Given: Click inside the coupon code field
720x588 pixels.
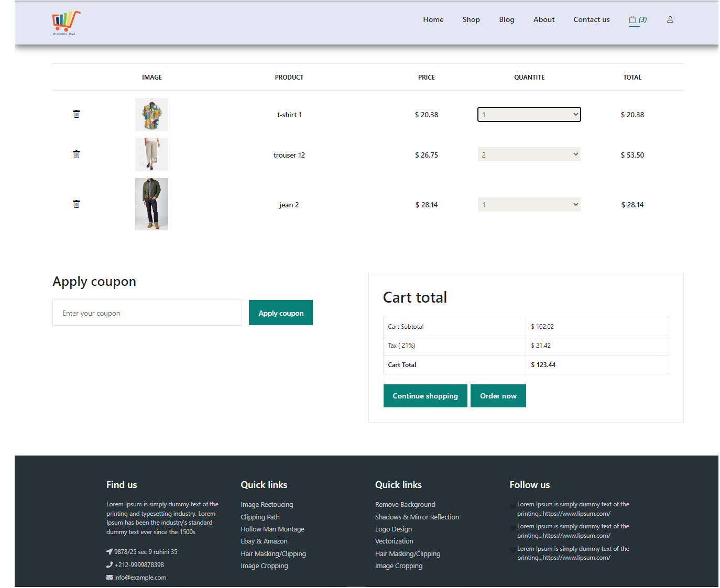Looking at the screenshot, I should pyautogui.click(x=147, y=313).
